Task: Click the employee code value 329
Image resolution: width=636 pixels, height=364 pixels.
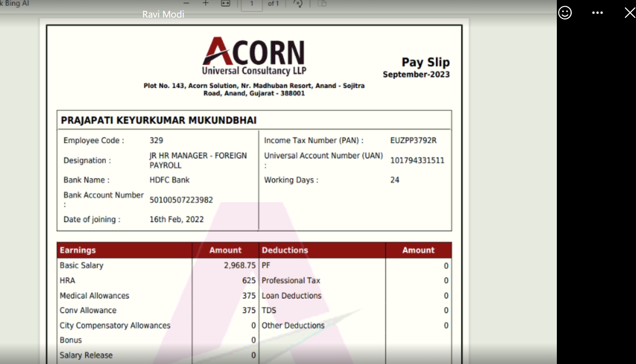Action: tap(157, 141)
